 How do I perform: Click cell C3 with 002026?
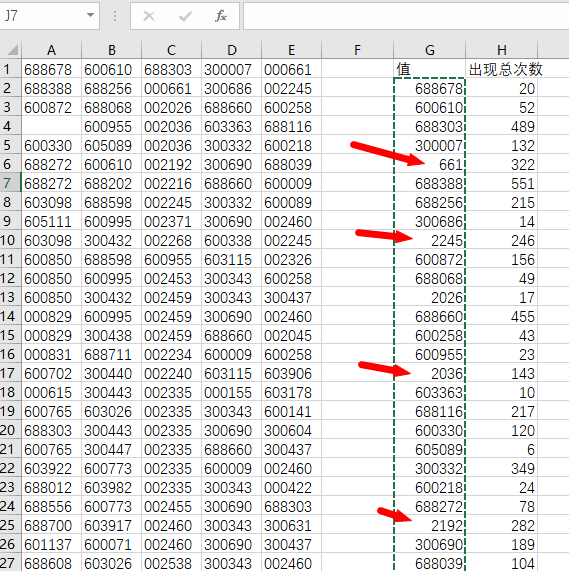(x=171, y=107)
